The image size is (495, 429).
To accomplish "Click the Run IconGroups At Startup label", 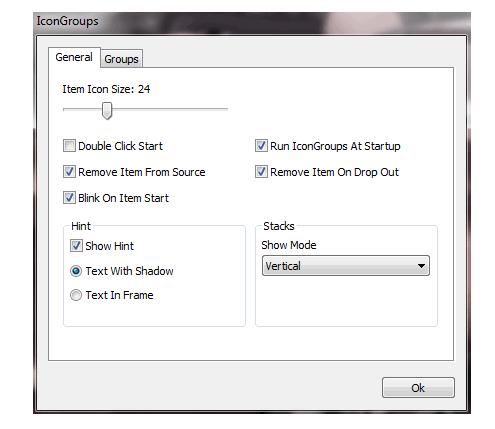I will tap(335, 146).
